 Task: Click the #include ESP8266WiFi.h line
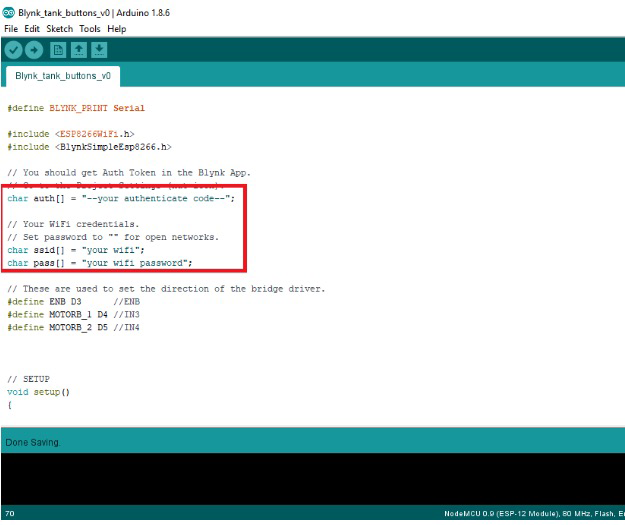(71, 133)
